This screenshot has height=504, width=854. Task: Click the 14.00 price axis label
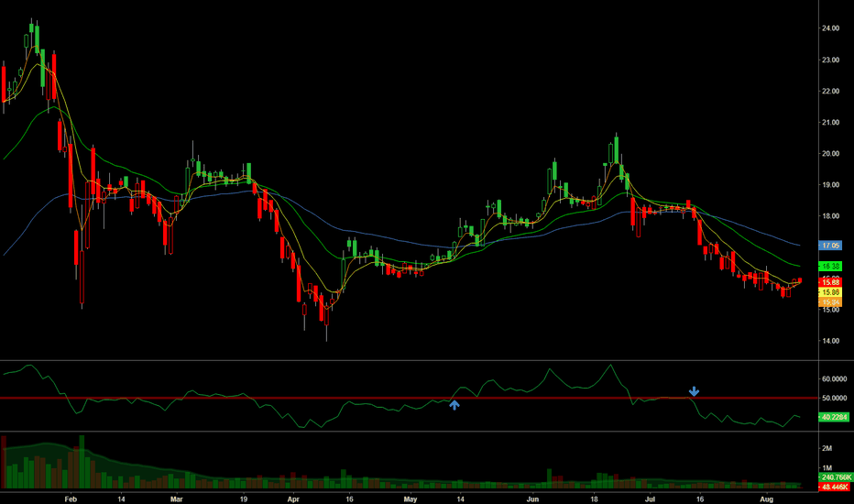830,341
